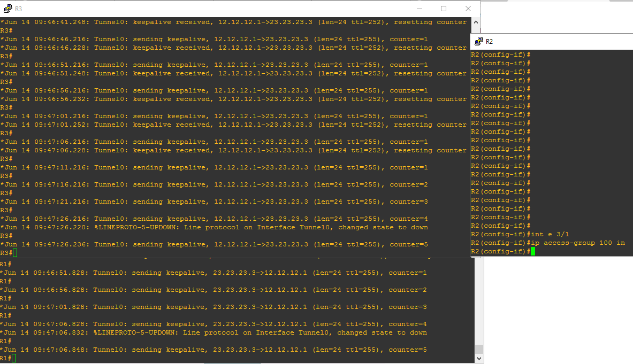Image resolution: width=633 pixels, height=364 pixels.
Task: Click the first R2(config-if)# prompt line
Action: pyautogui.click(x=500, y=55)
